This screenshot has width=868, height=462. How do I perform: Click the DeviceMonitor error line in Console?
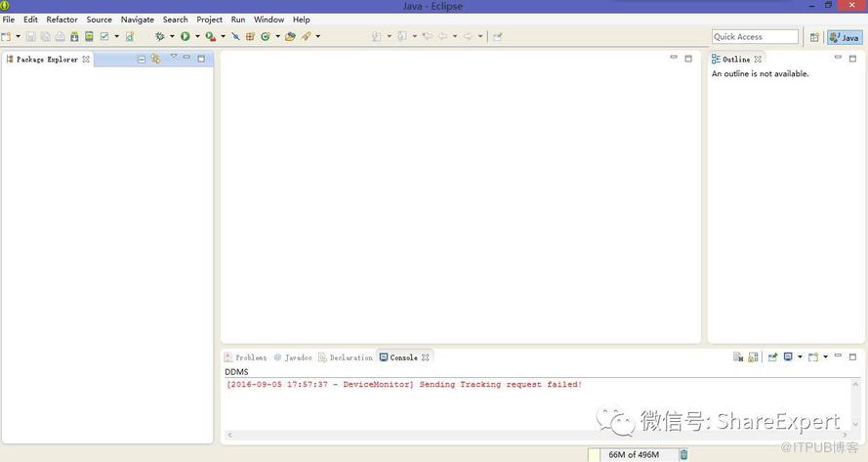[x=404, y=384]
